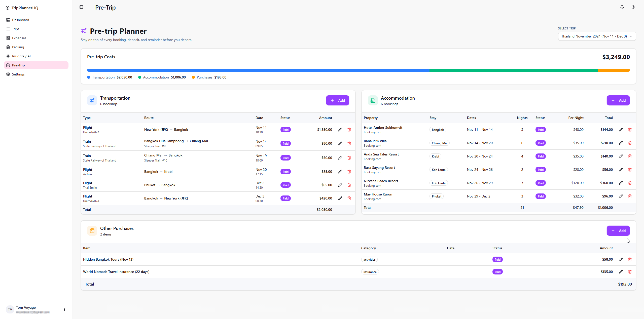
Task: Toggle Paid status on Baba Pim Villa
Action: tap(541, 143)
